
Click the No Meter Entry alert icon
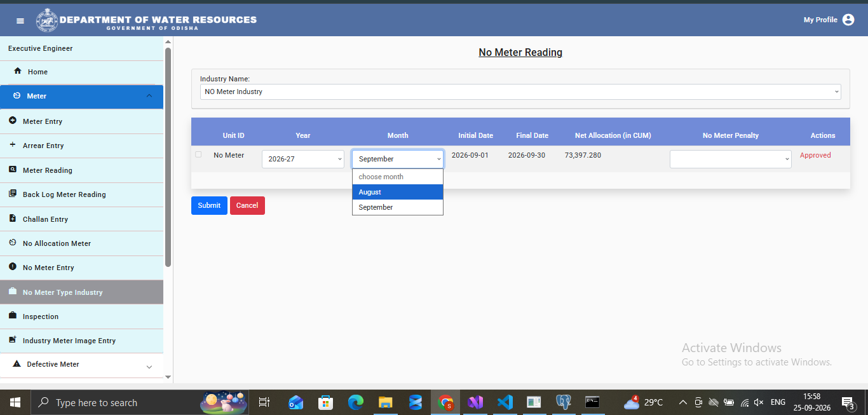click(13, 267)
